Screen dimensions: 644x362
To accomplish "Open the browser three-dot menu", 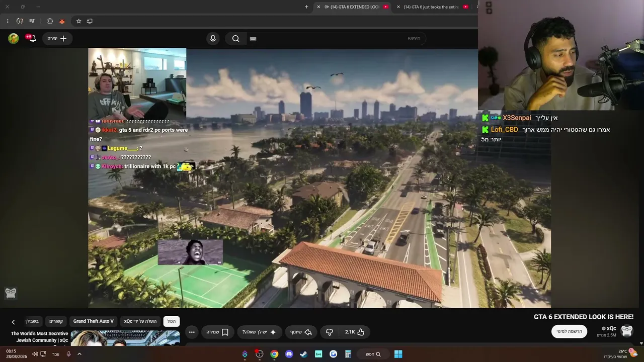I will 8,21.
